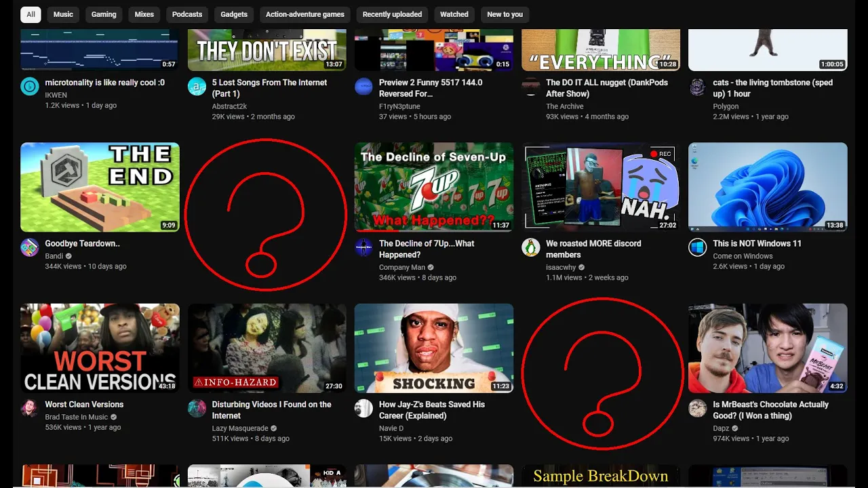Play the cats one-hour video thumbnail

(x=768, y=50)
